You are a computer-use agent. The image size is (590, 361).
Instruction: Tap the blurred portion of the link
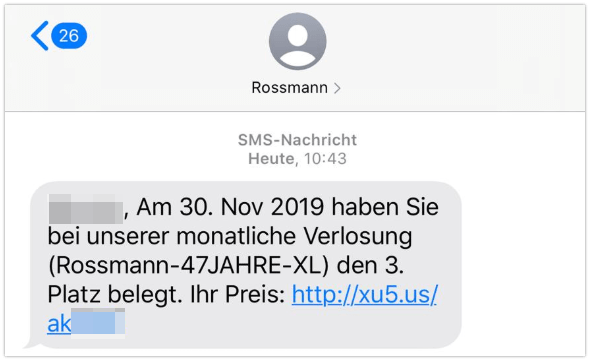(98, 322)
